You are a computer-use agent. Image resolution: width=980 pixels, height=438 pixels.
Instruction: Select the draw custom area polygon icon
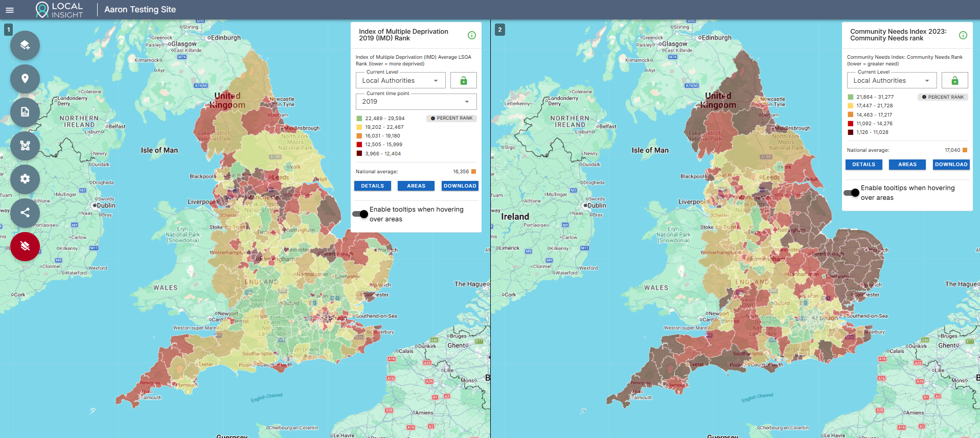pos(25,146)
